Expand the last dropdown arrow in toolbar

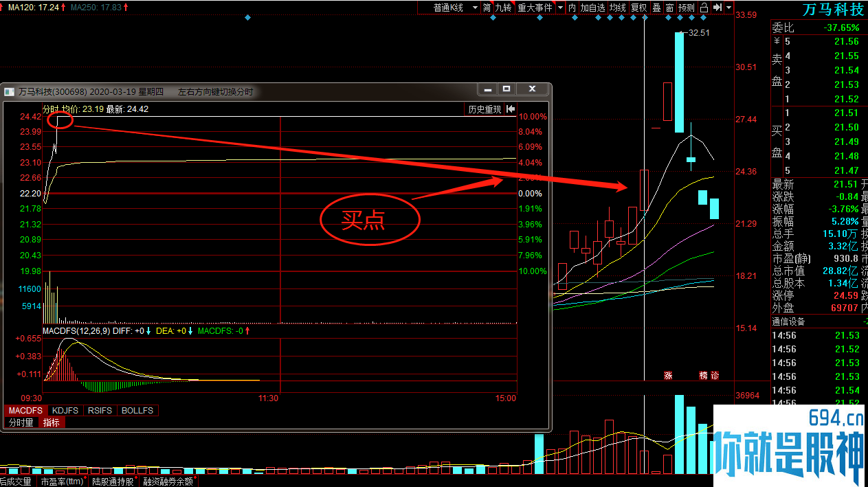[728, 8]
